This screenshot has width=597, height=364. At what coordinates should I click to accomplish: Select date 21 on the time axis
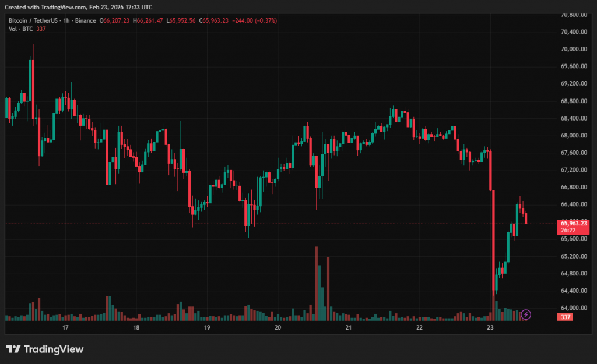(348, 328)
